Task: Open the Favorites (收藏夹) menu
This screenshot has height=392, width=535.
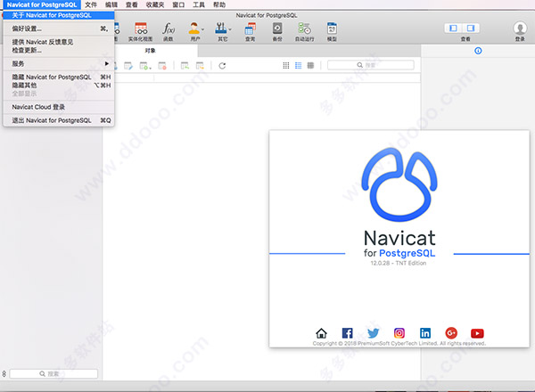Action: [x=155, y=4]
